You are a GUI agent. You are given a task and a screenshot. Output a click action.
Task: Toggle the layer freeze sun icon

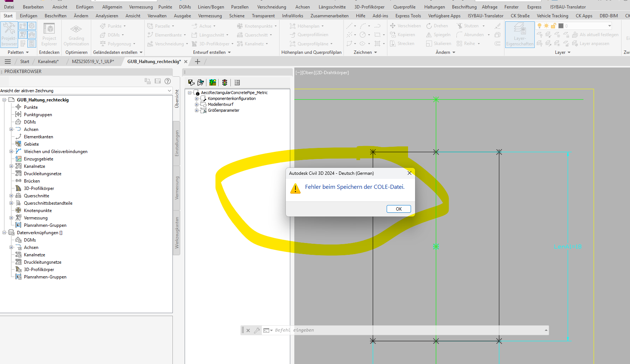(546, 26)
